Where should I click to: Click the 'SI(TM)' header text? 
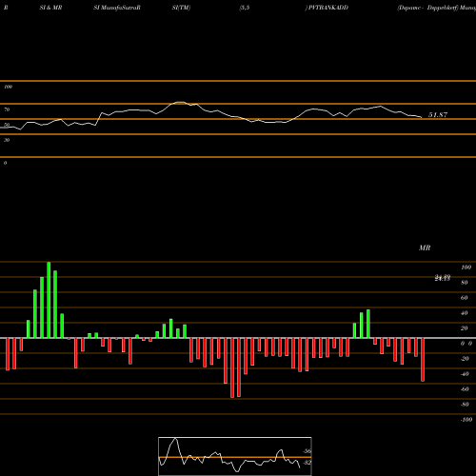[181, 8]
